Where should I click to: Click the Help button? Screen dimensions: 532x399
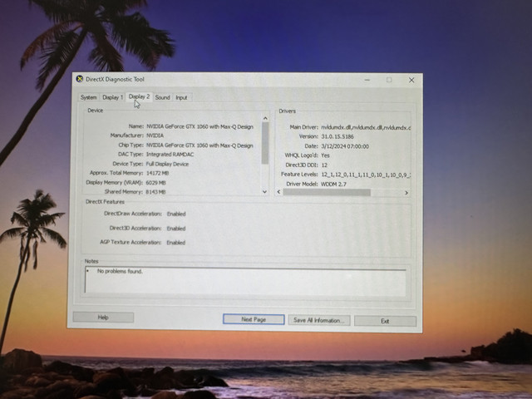point(103,318)
